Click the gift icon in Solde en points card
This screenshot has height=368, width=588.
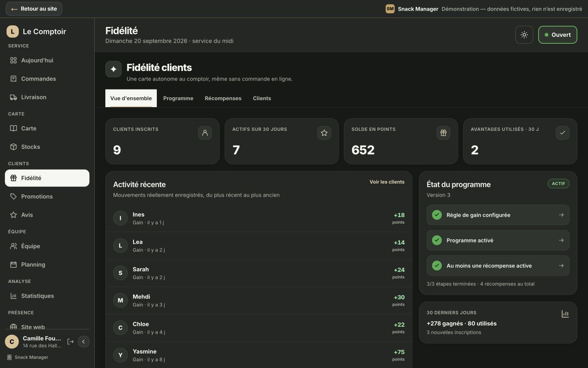[443, 133]
